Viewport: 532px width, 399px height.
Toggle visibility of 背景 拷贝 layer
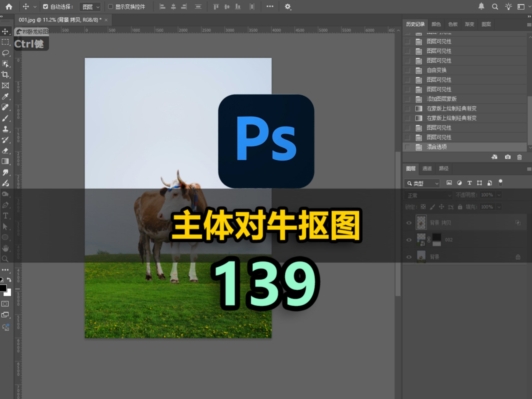[x=409, y=223]
